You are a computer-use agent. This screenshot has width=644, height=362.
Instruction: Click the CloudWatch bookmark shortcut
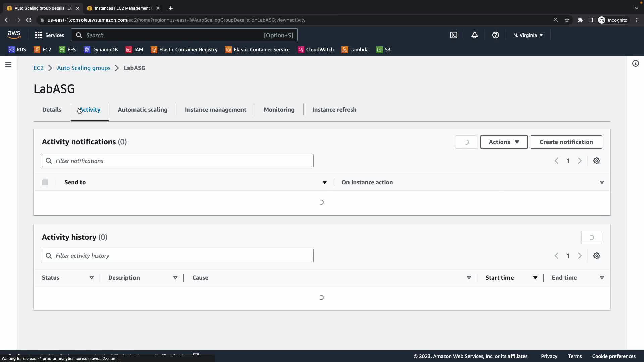(x=316, y=50)
